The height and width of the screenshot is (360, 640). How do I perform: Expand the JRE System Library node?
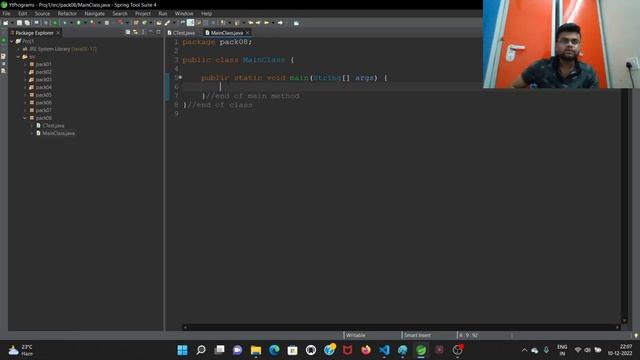(18, 49)
